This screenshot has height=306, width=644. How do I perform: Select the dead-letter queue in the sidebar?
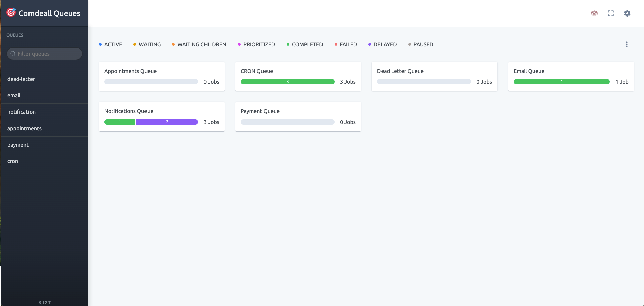click(21, 79)
